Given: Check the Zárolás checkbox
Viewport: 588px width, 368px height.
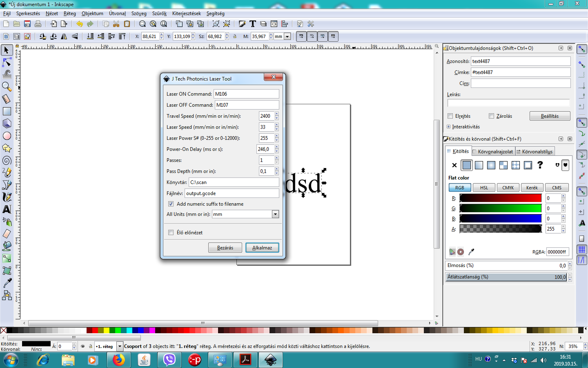Looking at the screenshot, I should 491,116.
